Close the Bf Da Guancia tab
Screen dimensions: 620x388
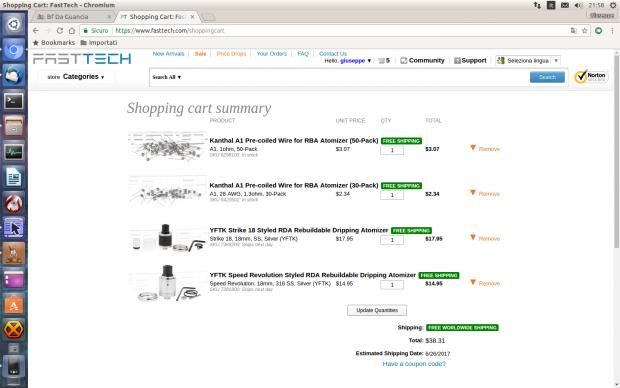109,17
